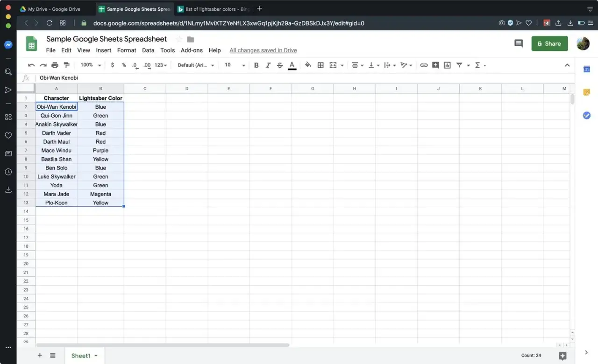Screen dimensions: 598x364
Task: Open the Explore button at bottom right
Action: point(562,356)
